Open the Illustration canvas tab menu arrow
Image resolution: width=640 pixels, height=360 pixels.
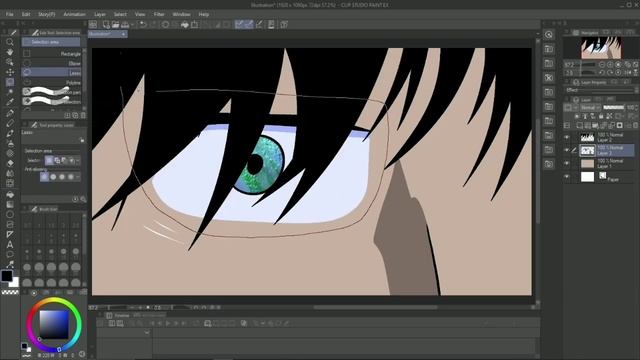pyautogui.click(x=123, y=34)
